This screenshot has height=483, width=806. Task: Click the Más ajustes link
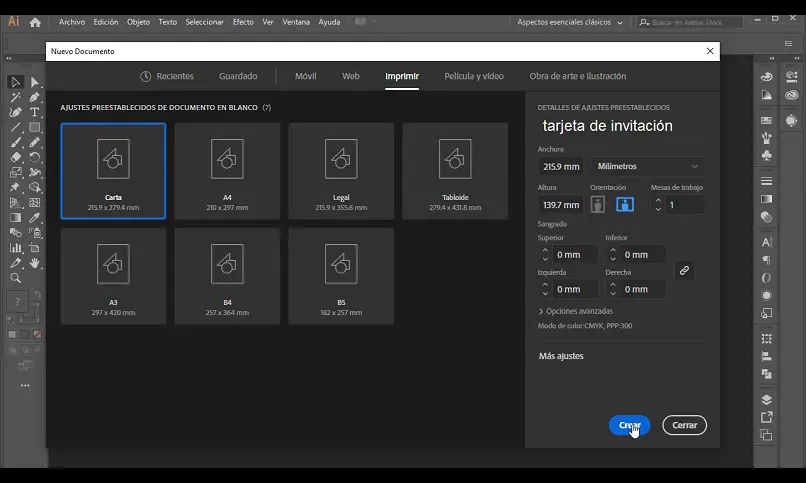[561, 356]
